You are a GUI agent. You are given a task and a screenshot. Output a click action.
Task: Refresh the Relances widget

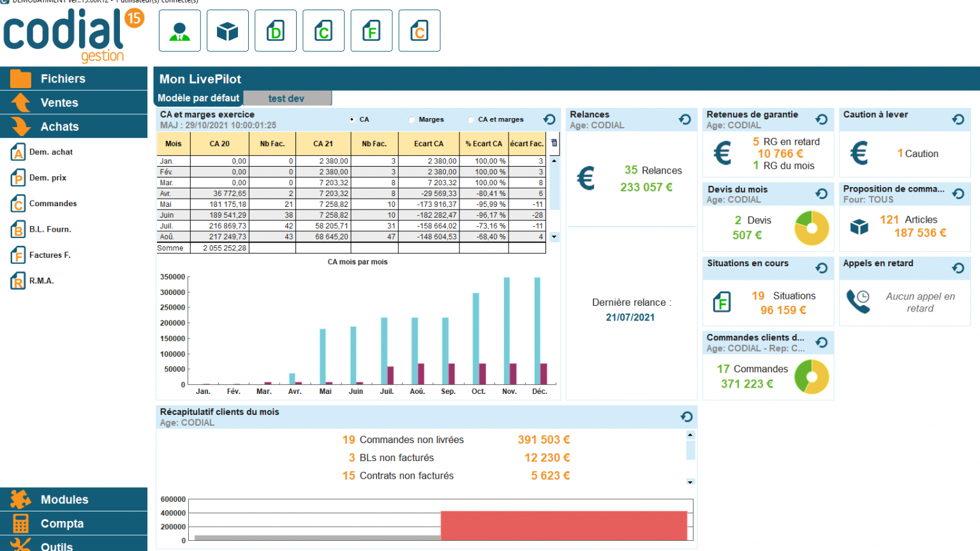point(685,119)
